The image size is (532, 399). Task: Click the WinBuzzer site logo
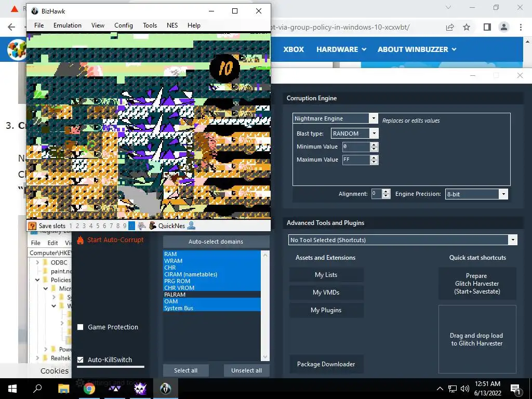[x=17, y=49]
